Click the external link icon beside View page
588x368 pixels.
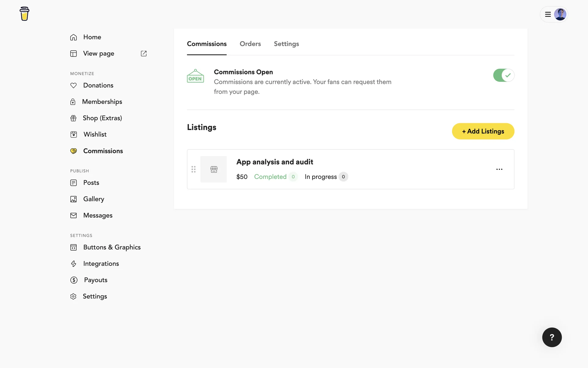(144, 54)
